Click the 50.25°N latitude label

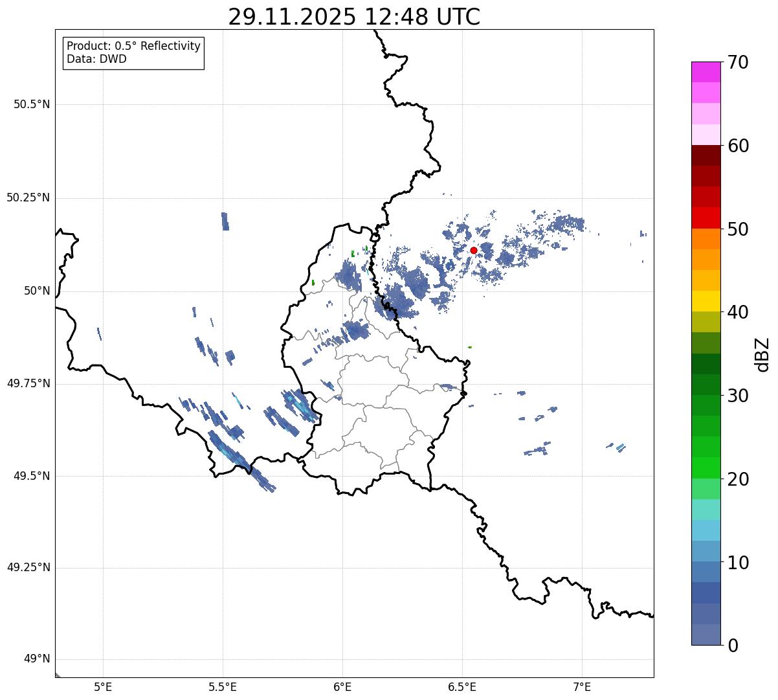(x=28, y=198)
